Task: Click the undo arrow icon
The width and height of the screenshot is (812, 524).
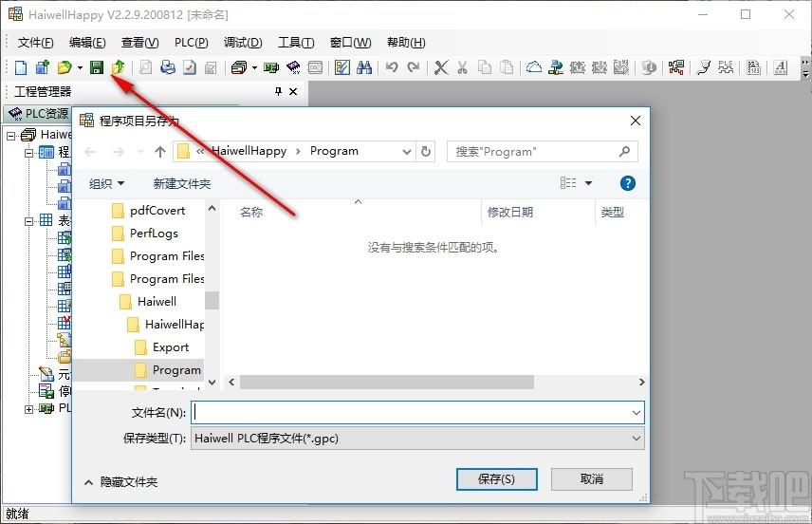Action: (392, 67)
